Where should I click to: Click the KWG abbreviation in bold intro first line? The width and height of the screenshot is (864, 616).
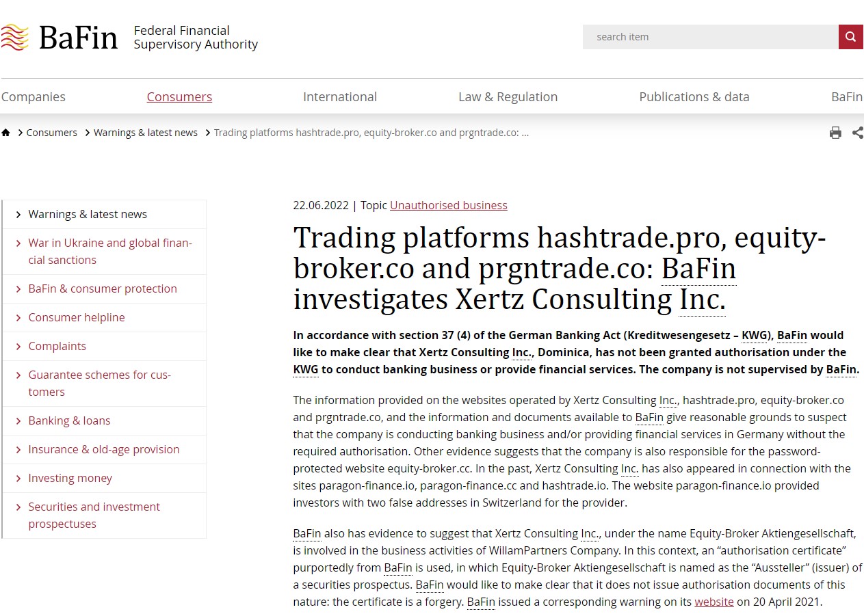(755, 335)
